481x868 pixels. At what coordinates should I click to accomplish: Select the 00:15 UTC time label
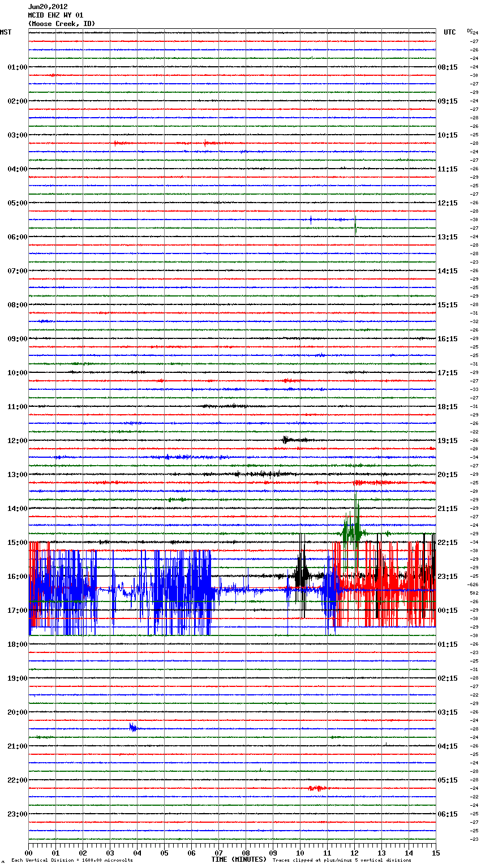(x=448, y=611)
